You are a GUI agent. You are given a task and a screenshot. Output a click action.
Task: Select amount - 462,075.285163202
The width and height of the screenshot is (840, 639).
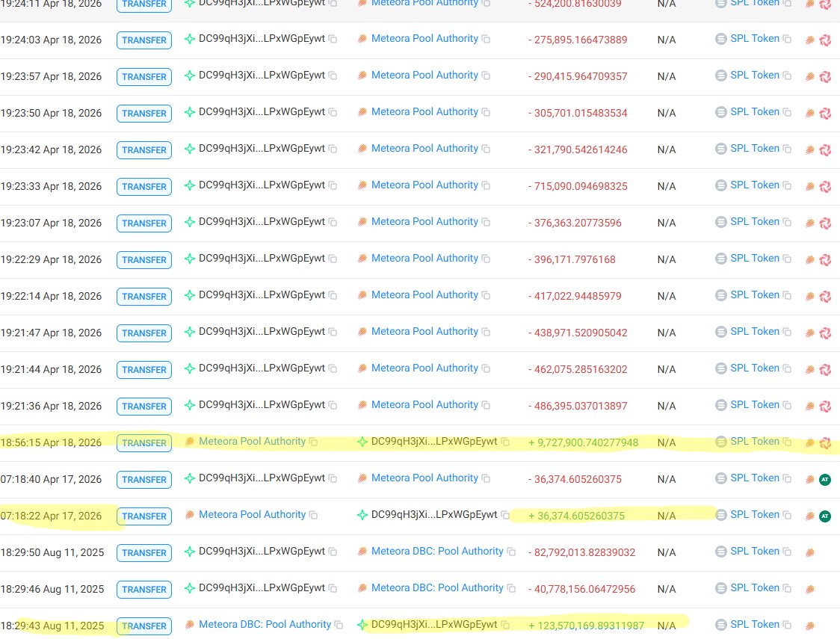(x=578, y=370)
